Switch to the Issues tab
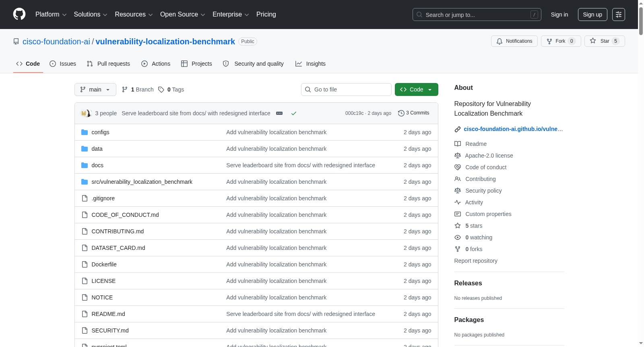The width and height of the screenshot is (644, 347). [63, 64]
